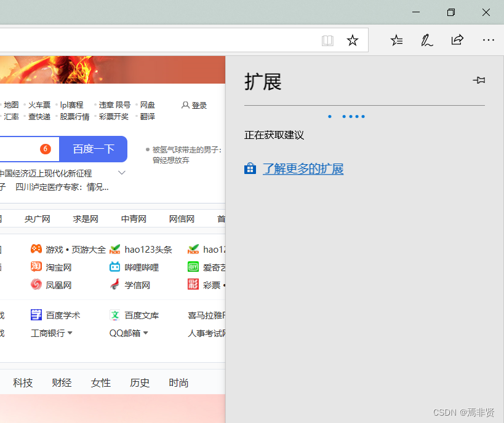This screenshot has height=423, width=504.
Task: Click the 学信网 icon
Action: (x=114, y=284)
